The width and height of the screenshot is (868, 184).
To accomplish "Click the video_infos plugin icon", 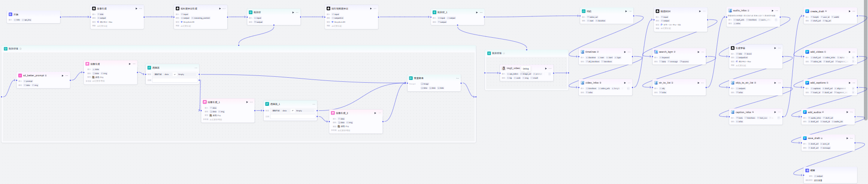I will (582, 83).
